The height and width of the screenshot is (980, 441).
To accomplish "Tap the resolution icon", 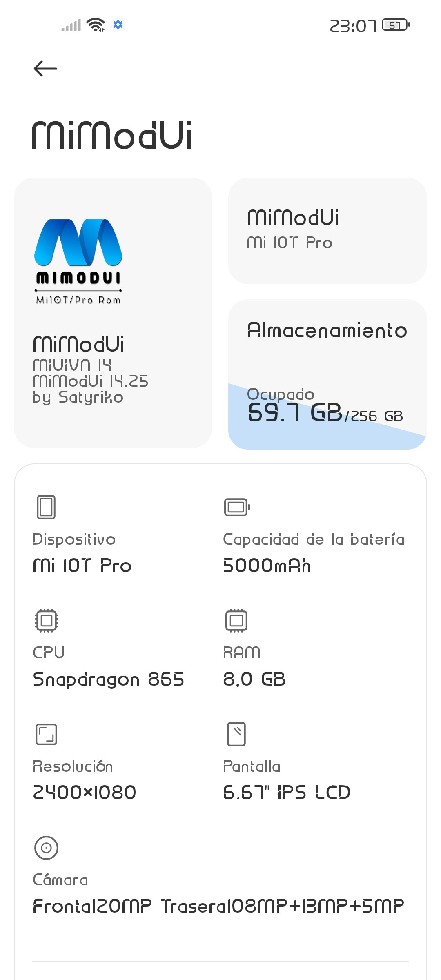I will pos(46,734).
